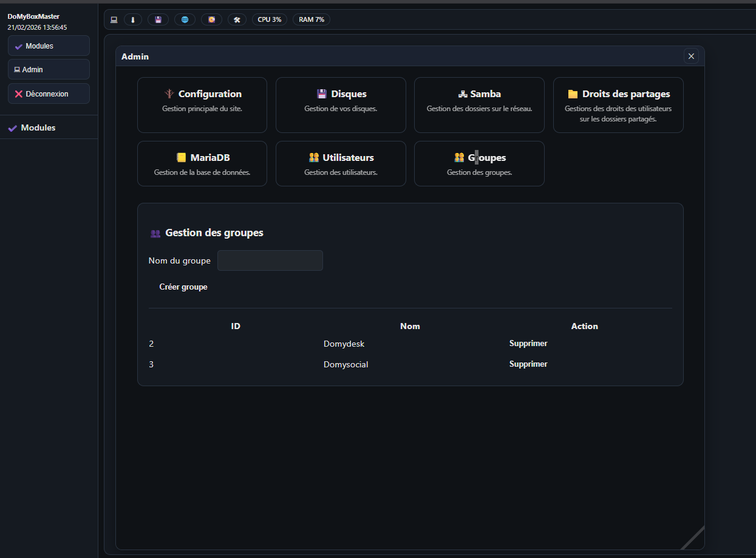
Task: Click the CPU 3% indicator
Action: (x=269, y=19)
